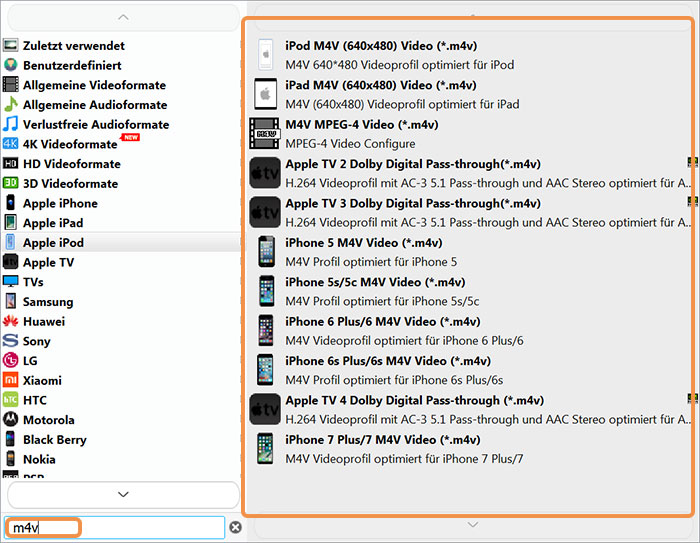Viewport: 700px width, 543px height.
Task: Click the Sony logo icon
Action: 11,340
